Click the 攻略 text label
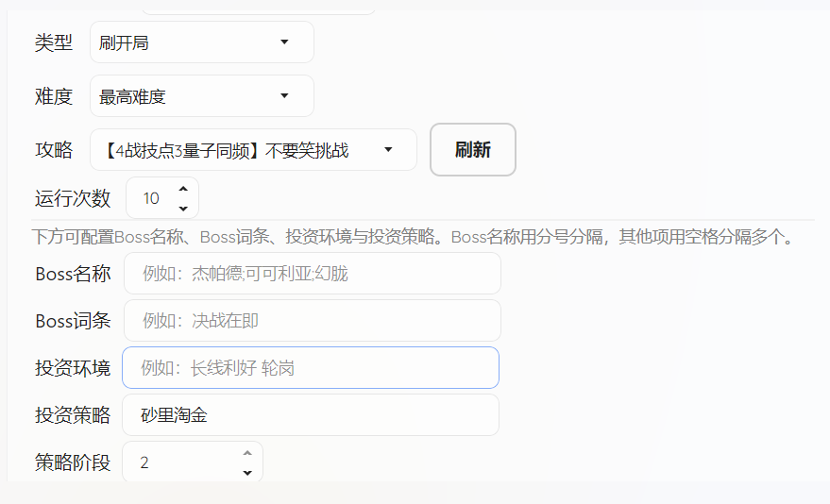This screenshot has height=504, width=830. click(x=54, y=150)
